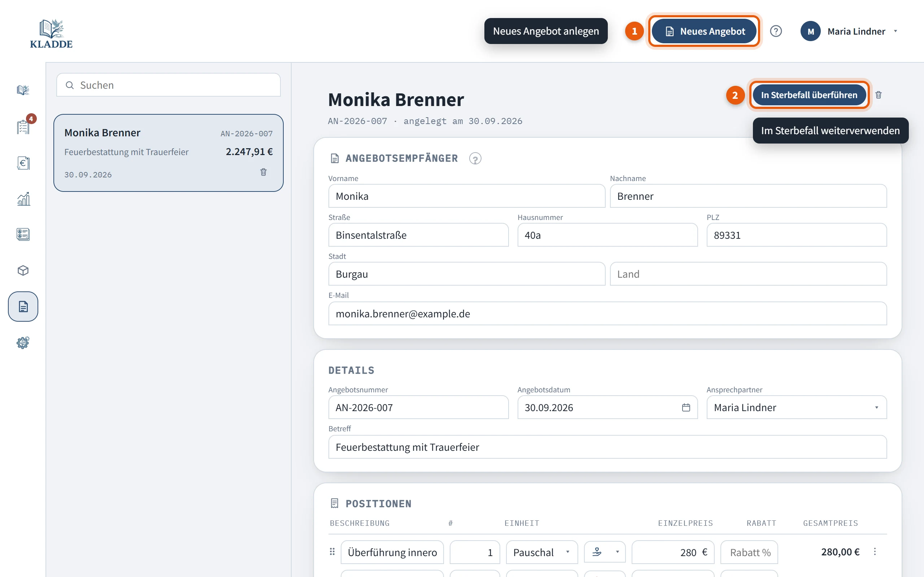Expand Maria Lindner user account menu
This screenshot has height=577, width=924.
click(850, 31)
